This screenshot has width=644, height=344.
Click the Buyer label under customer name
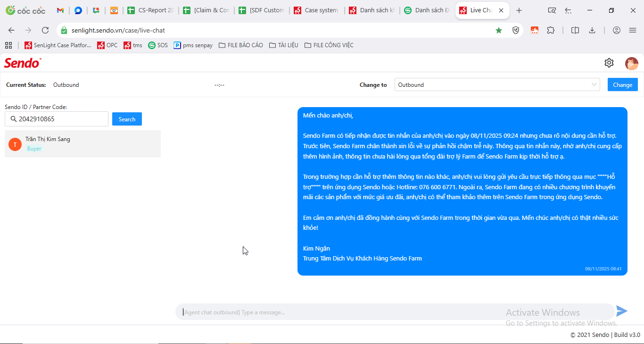point(34,149)
